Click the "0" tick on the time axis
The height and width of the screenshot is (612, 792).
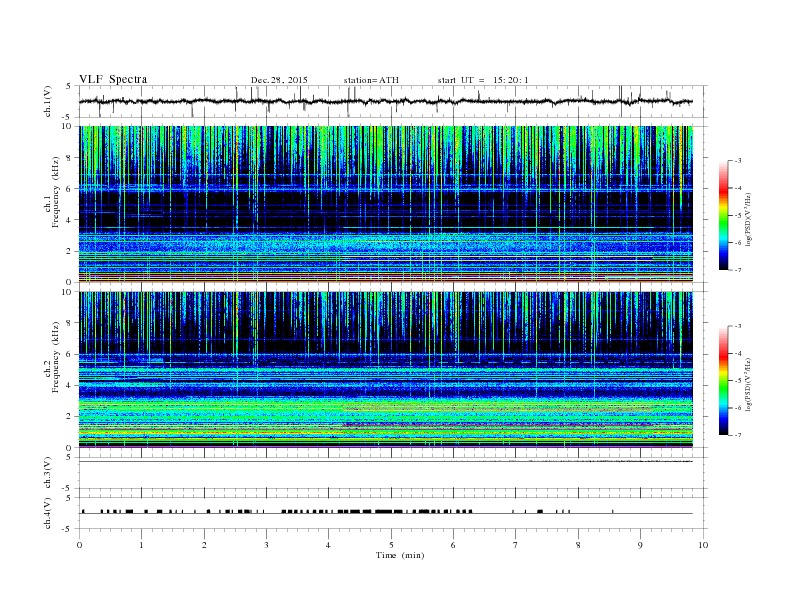[79, 545]
